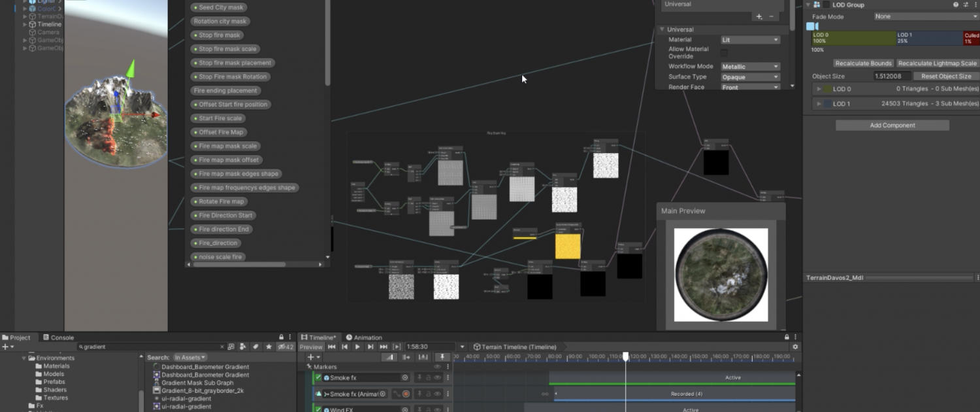980x412 pixels.
Task: Click the Recalculate Bounds button
Action: tap(863, 63)
